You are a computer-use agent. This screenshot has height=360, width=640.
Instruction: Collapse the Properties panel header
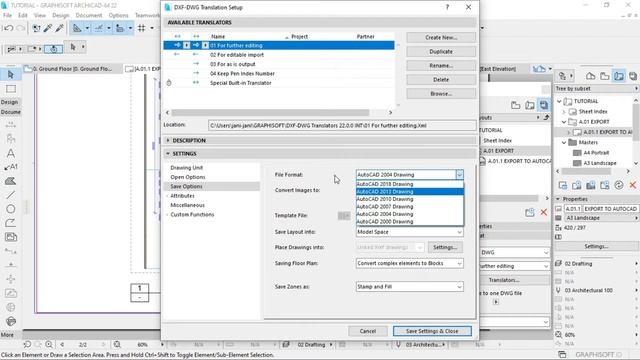pos(558,199)
